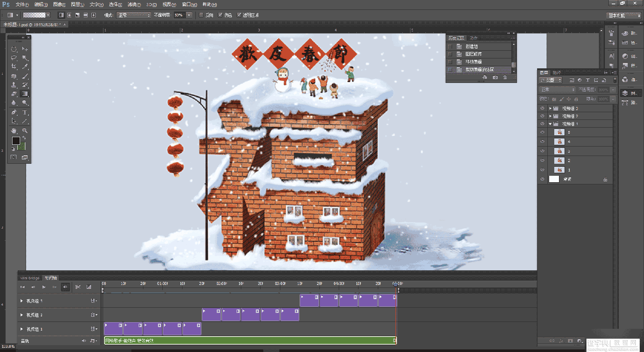Hide video group 1 layer visibility
Screen dimensions: 644x352
[x=542, y=124]
